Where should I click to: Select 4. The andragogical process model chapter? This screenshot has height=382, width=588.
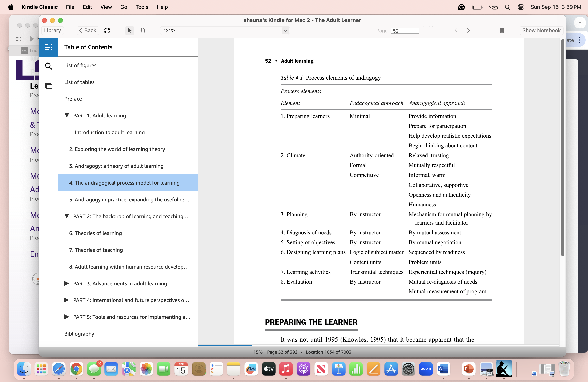click(128, 183)
